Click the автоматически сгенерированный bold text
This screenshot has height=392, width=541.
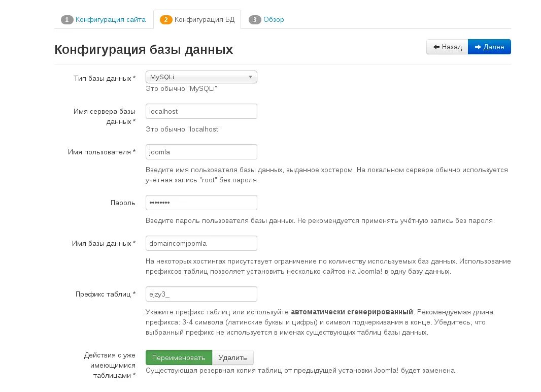(352, 311)
